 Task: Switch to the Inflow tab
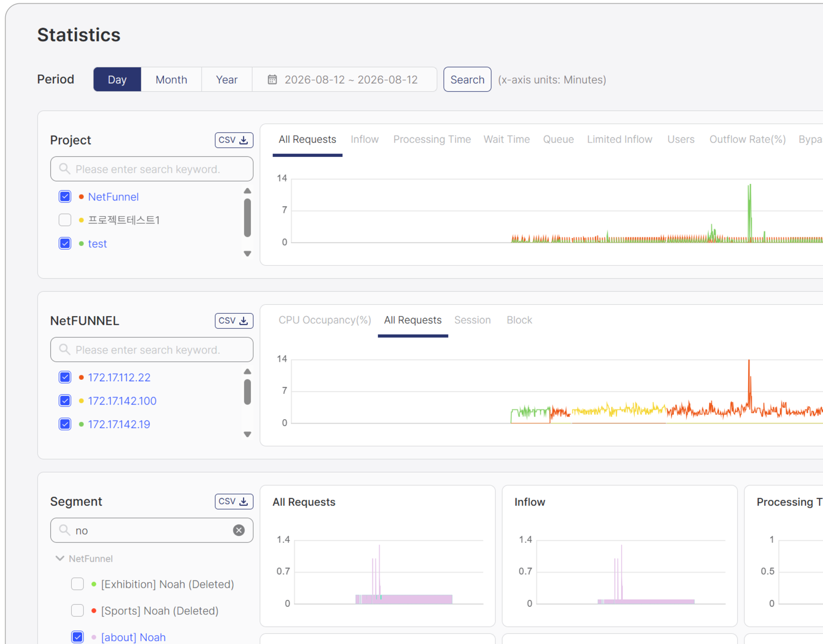pos(365,140)
